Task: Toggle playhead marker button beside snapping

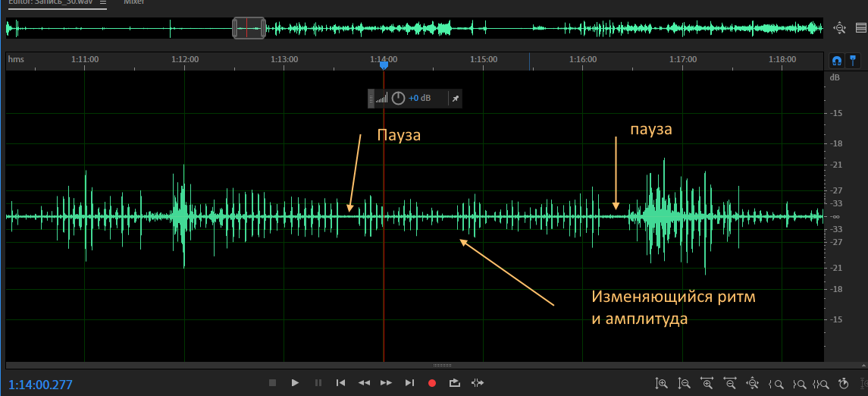Action: tap(853, 60)
